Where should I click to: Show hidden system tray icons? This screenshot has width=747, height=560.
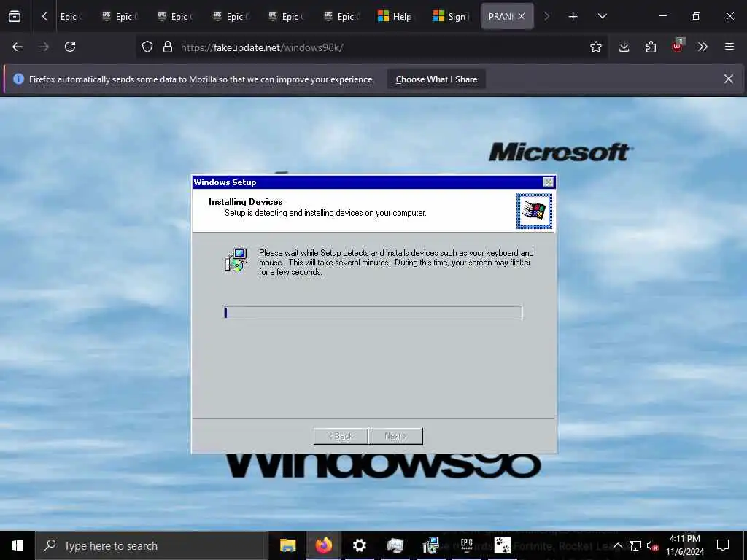[x=617, y=545]
